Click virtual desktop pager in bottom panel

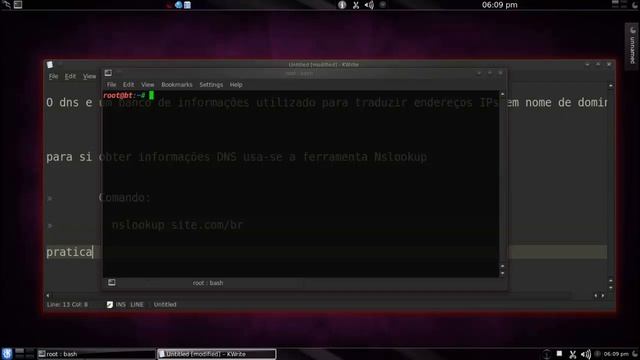24,353
